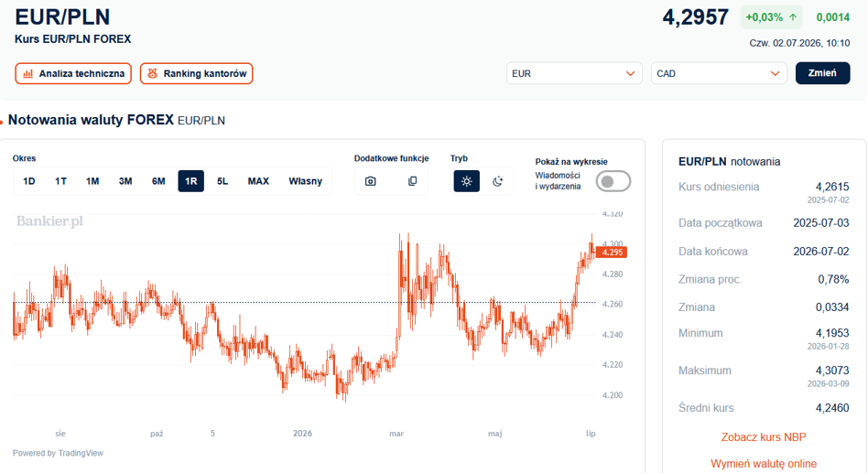Click the 2026 label on time axis
Viewport: 868px width, 473px height.
click(x=302, y=433)
